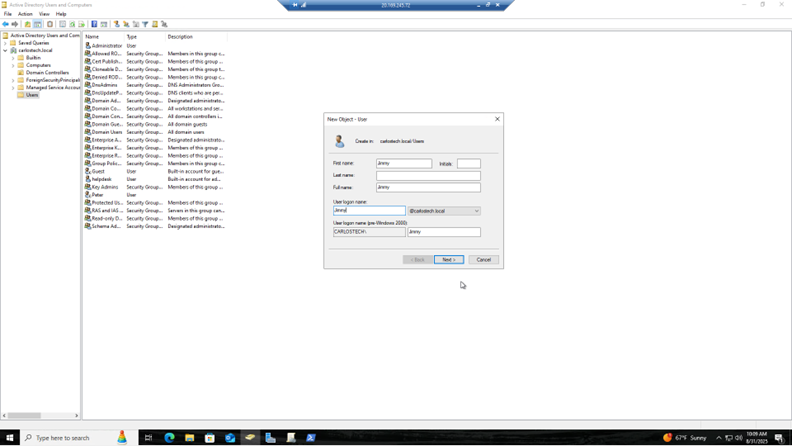The image size is (792, 446).
Task: Toggle the Show/Hide Console Tree icon
Action: click(38, 24)
